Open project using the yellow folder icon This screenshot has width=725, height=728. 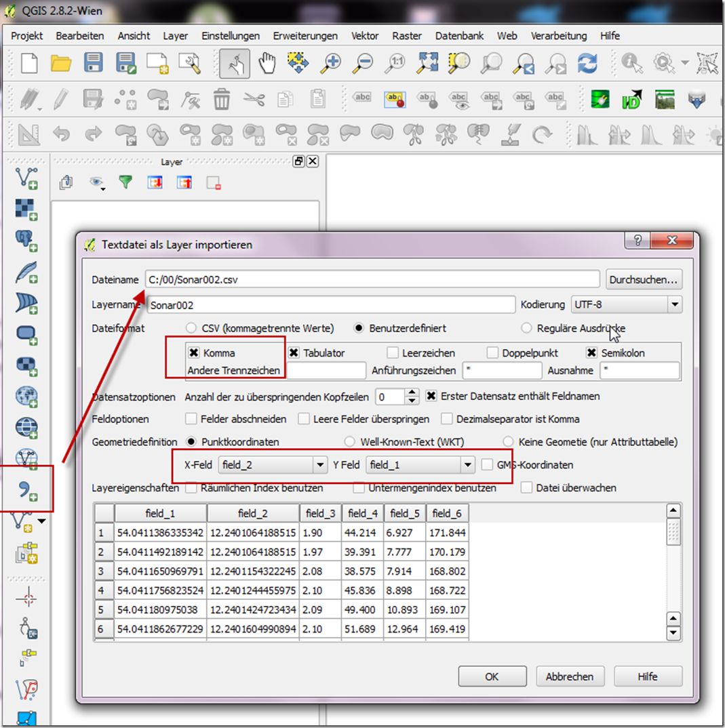coord(62,64)
